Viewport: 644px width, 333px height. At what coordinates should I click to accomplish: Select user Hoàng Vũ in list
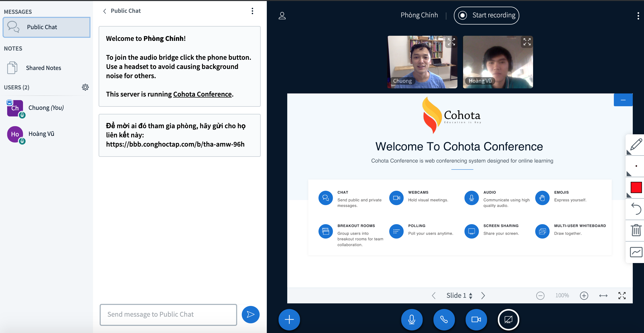[47, 134]
